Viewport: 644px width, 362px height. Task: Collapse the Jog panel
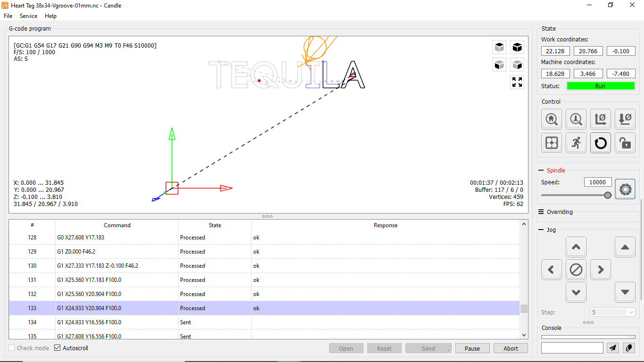[x=541, y=230]
